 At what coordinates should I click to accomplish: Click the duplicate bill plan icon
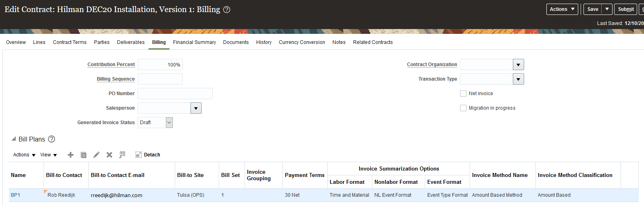pos(84,155)
